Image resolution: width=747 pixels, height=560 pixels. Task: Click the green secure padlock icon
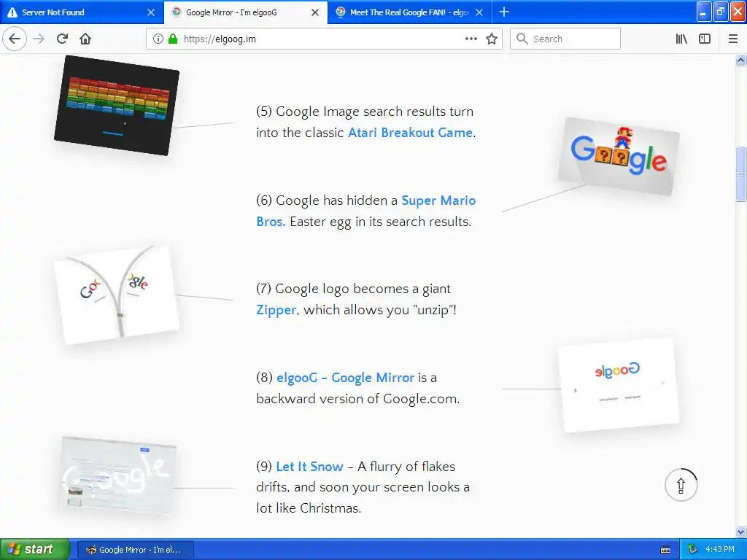[x=173, y=39]
